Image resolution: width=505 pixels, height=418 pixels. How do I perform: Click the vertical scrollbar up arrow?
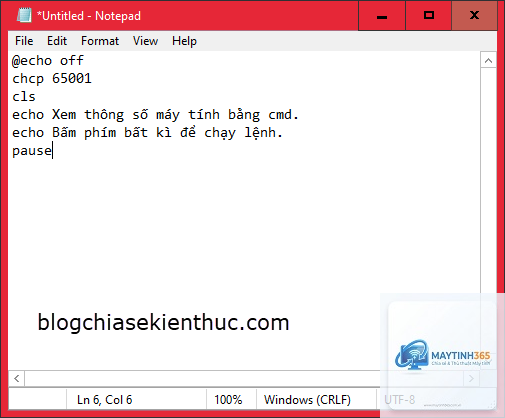[488, 60]
